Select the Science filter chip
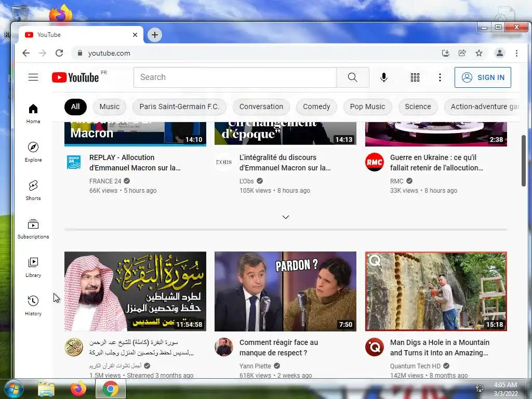This screenshot has height=399, width=532. (x=418, y=107)
